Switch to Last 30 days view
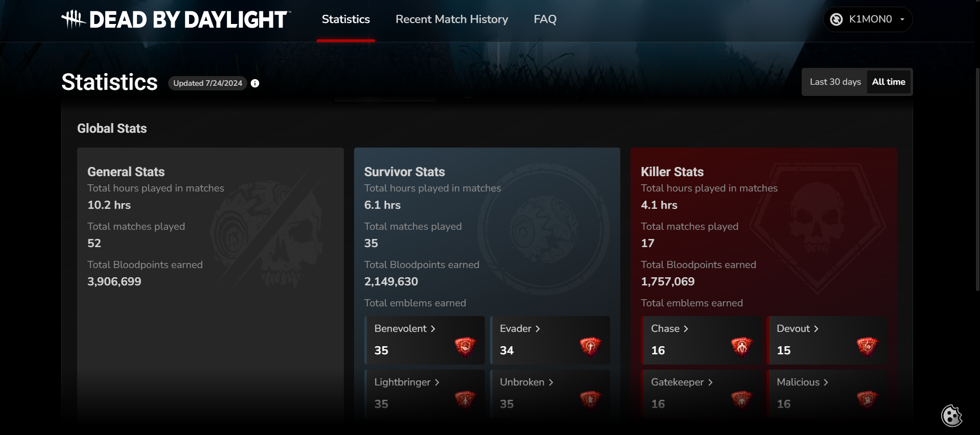Screen dimensions: 980x435 (835, 82)
